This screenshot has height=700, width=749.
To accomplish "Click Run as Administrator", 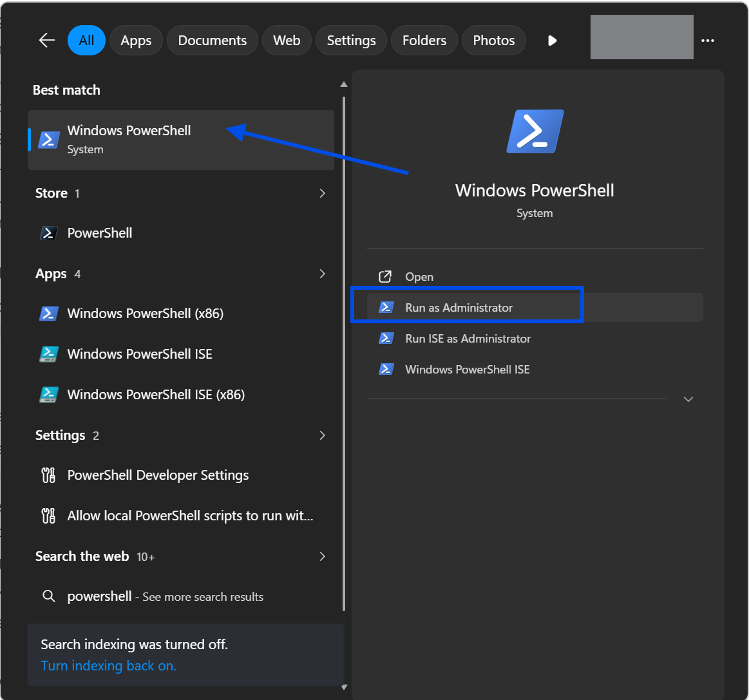I will 459,308.
